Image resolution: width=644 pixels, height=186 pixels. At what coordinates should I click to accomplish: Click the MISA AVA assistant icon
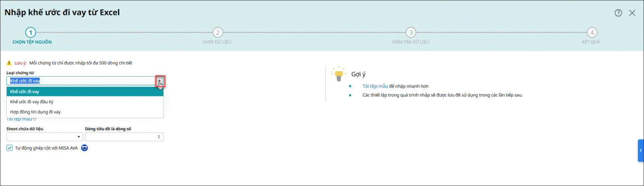(85, 148)
